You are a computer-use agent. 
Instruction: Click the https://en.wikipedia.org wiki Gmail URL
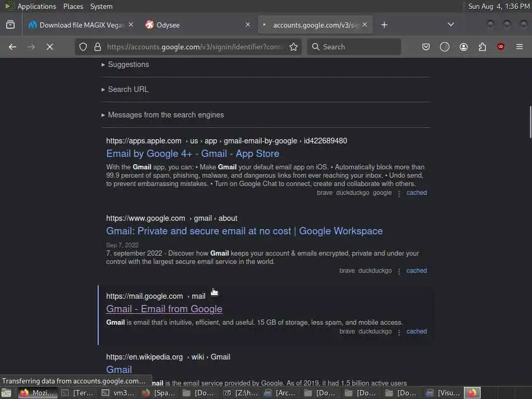click(x=168, y=357)
